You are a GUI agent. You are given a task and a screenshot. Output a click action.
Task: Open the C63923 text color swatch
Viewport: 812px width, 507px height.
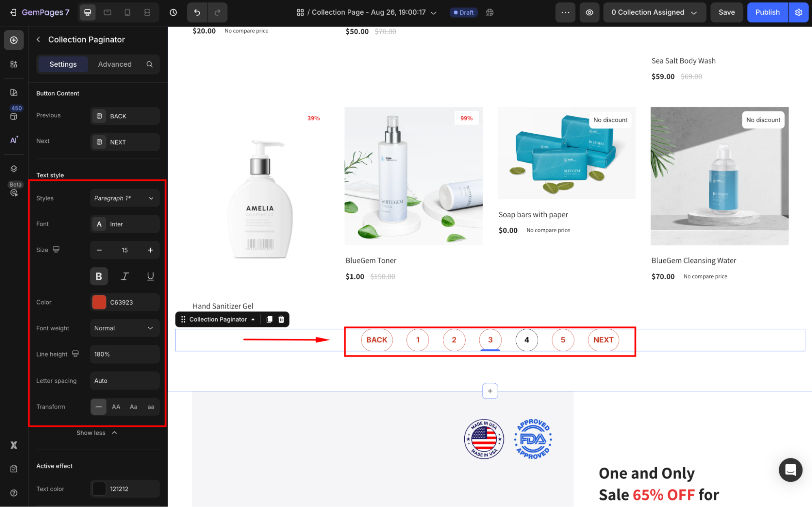tap(99, 302)
